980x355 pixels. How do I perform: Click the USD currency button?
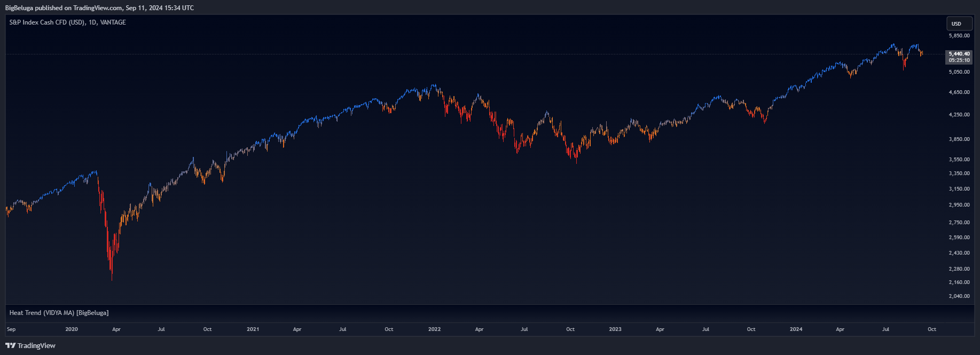click(959, 23)
